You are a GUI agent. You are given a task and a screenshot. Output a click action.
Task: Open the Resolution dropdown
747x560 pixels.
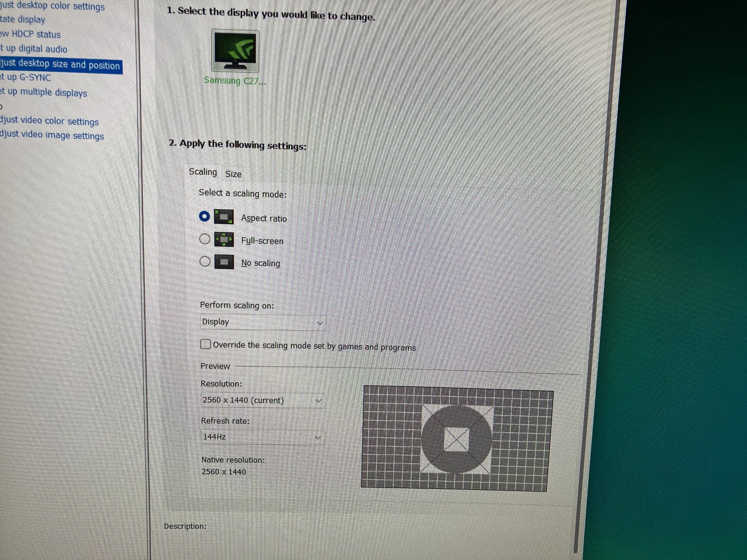tap(262, 400)
